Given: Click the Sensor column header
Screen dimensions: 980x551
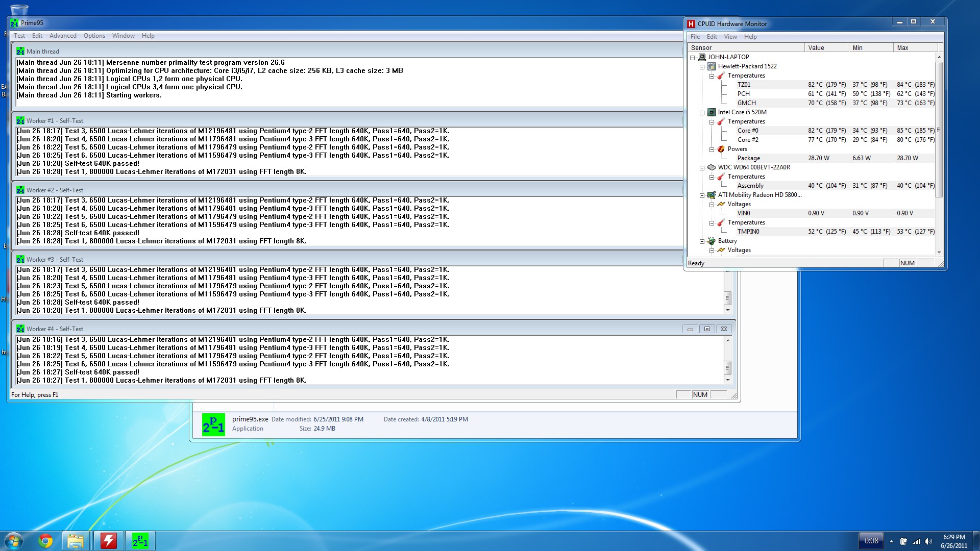Looking at the screenshot, I should click(746, 48).
